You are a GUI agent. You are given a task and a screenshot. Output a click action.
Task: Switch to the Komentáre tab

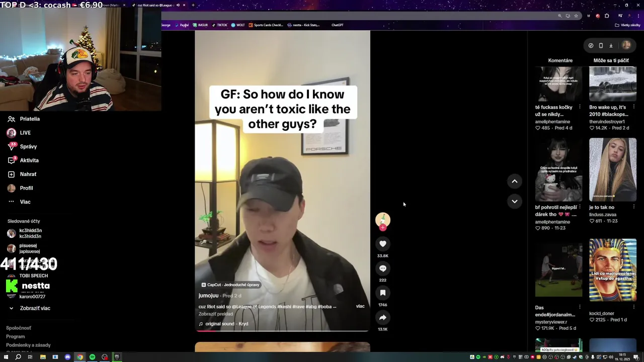coord(560,60)
